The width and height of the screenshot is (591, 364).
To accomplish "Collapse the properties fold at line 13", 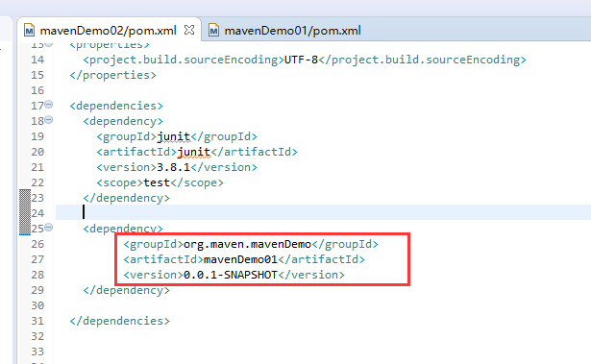I will (49, 44).
